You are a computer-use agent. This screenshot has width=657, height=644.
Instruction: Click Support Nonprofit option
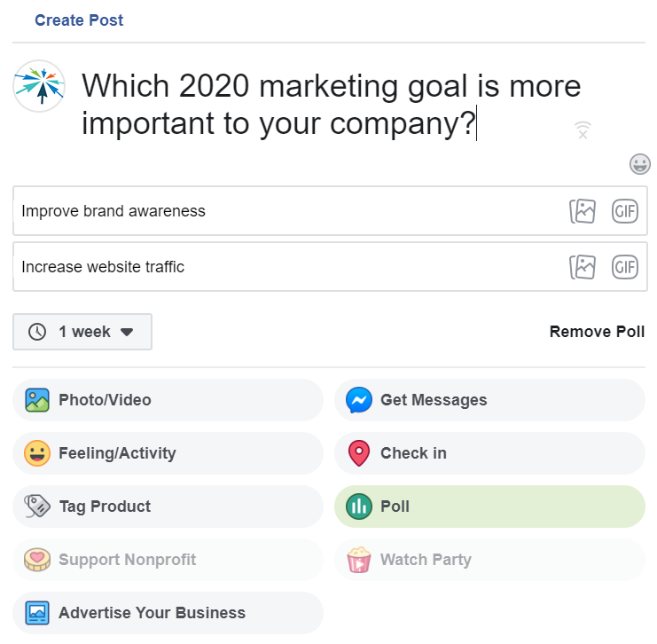(168, 560)
